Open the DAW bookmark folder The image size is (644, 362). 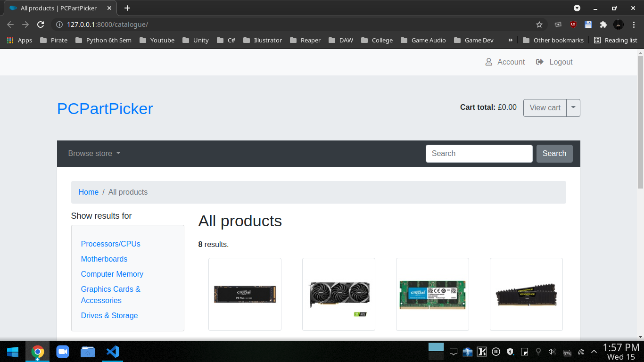pos(341,40)
